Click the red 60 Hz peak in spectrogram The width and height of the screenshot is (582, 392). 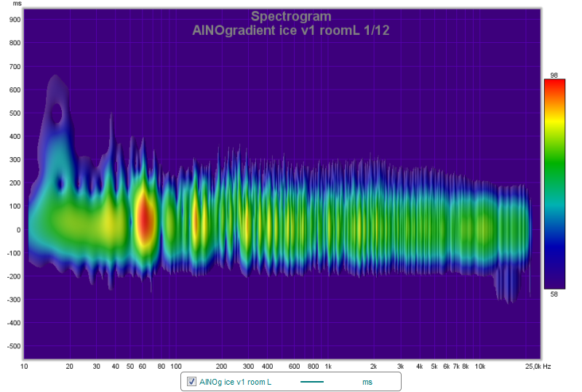pos(145,219)
